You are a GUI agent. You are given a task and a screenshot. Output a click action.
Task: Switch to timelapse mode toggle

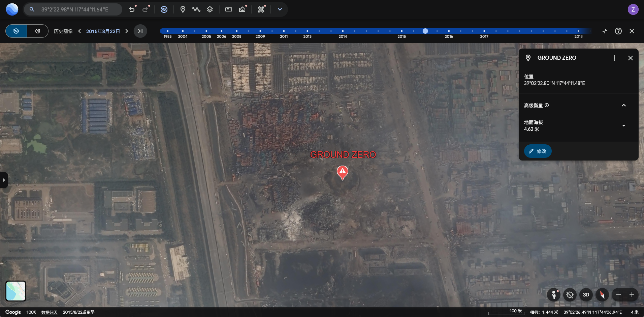(x=38, y=31)
